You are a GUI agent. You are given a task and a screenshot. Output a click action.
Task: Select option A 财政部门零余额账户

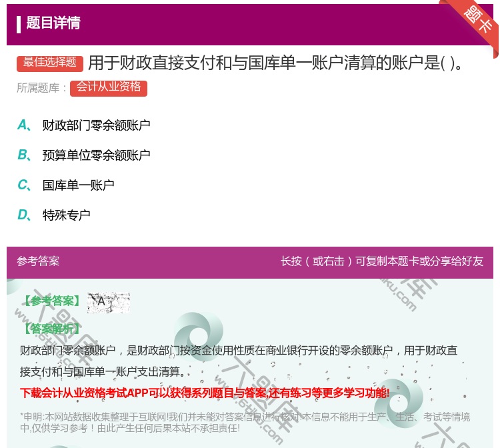tap(96, 125)
